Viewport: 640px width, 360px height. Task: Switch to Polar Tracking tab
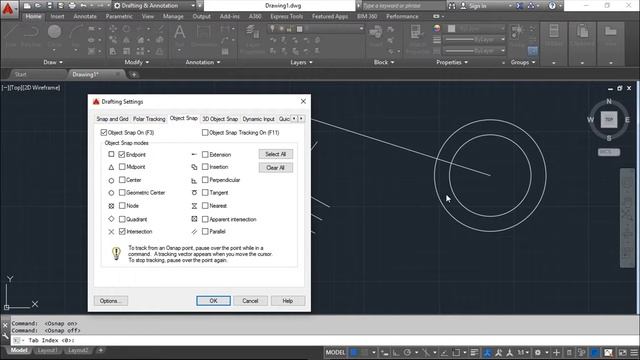point(149,119)
